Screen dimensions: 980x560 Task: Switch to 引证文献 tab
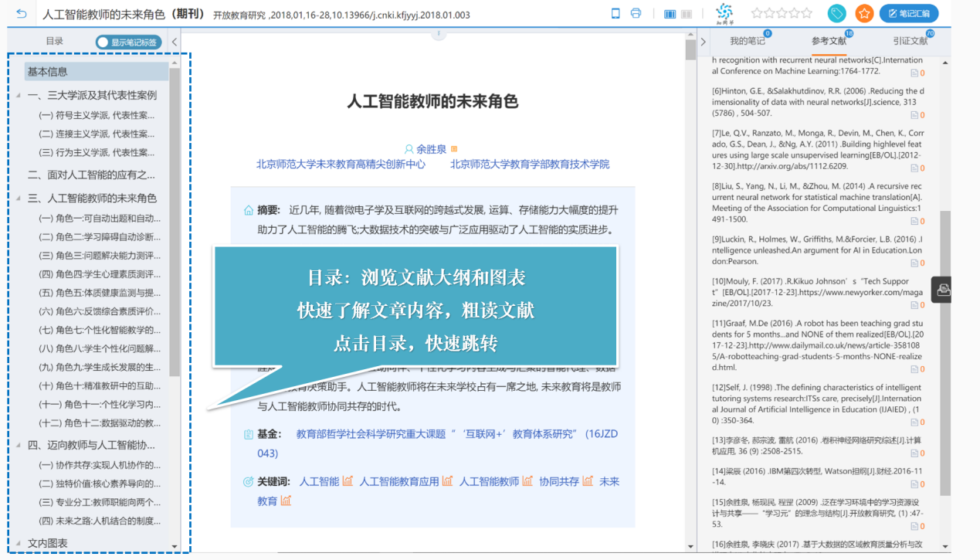tap(910, 41)
